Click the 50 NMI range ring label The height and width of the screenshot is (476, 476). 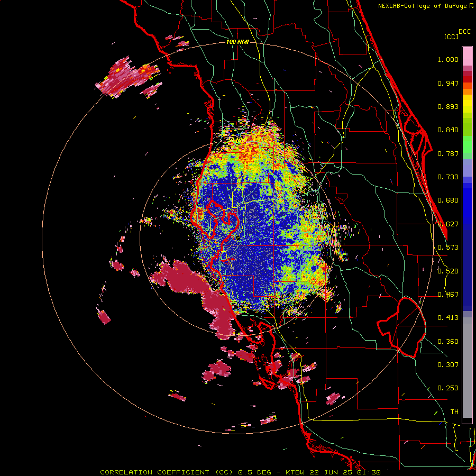(x=237, y=140)
